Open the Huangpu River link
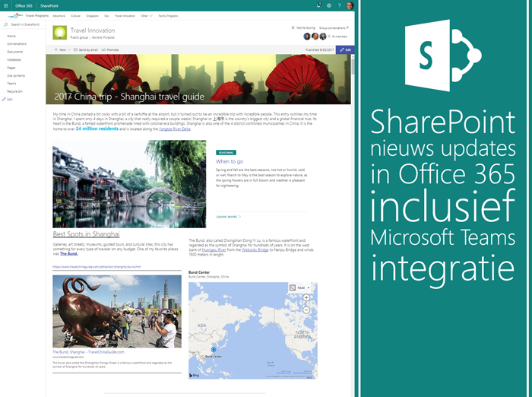Image resolution: width=532 pixels, height=397 pixels. click(x=214, y=249)
